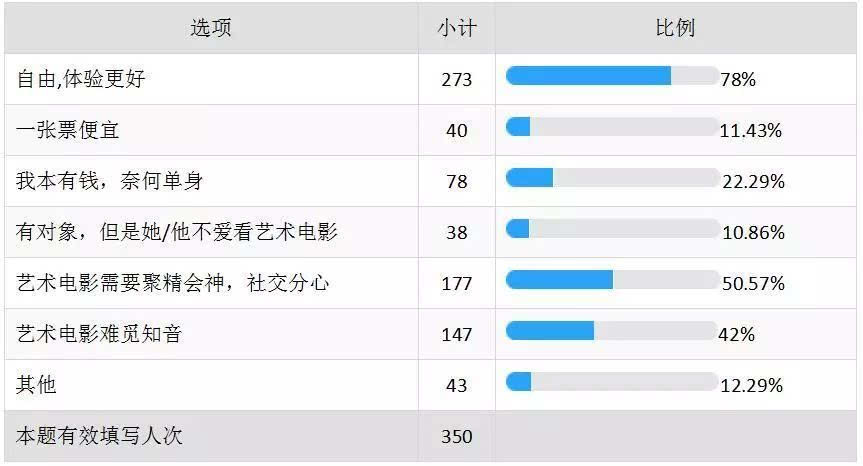This screenshot has height=466, width=863.
Task: Click the 22.29% percentage text
Action: [x=753, y=182]
